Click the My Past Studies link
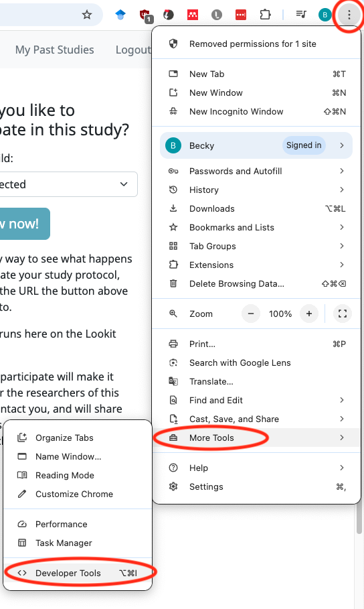Viewport: 364px width, 609px height. 55,50
